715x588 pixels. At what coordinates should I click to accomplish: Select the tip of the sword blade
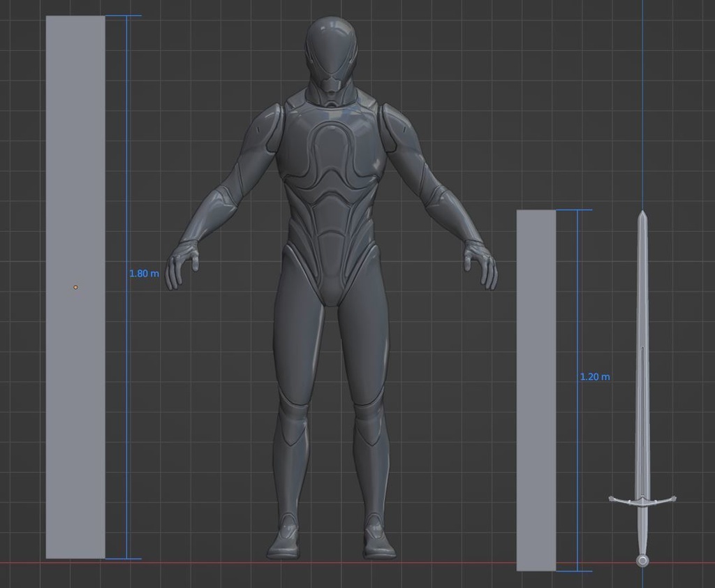click(643, 213)
